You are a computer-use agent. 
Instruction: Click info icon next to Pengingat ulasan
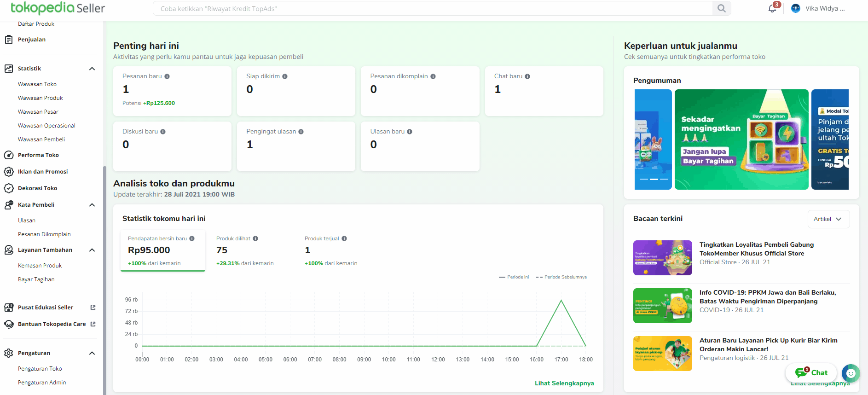301,132
